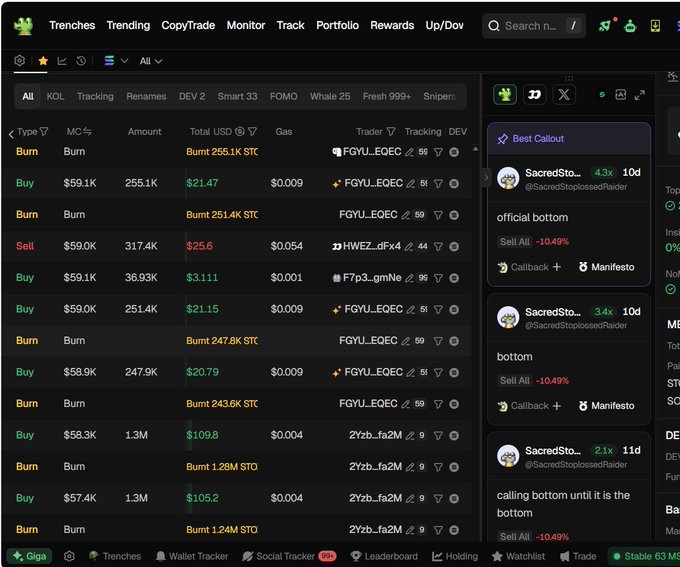Open the chart line icon
This screenshot has width=680, height=567.
(x=62, y=61)
